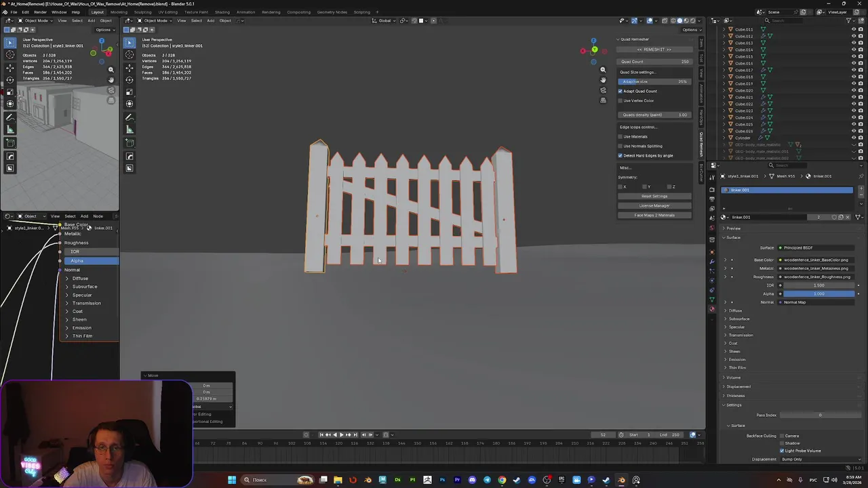Enable Use Normals Splitting checkbox
This screenshot has width=868, height=488.
620,146
